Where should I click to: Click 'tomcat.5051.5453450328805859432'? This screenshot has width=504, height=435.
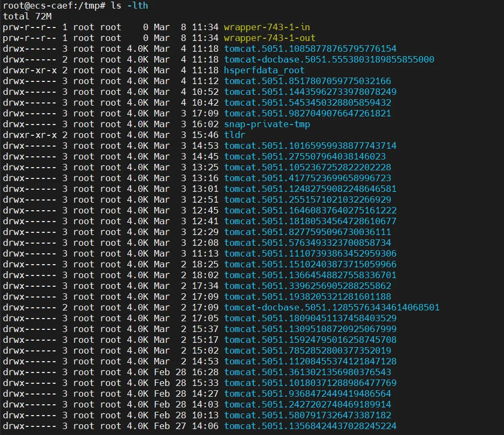308,103
